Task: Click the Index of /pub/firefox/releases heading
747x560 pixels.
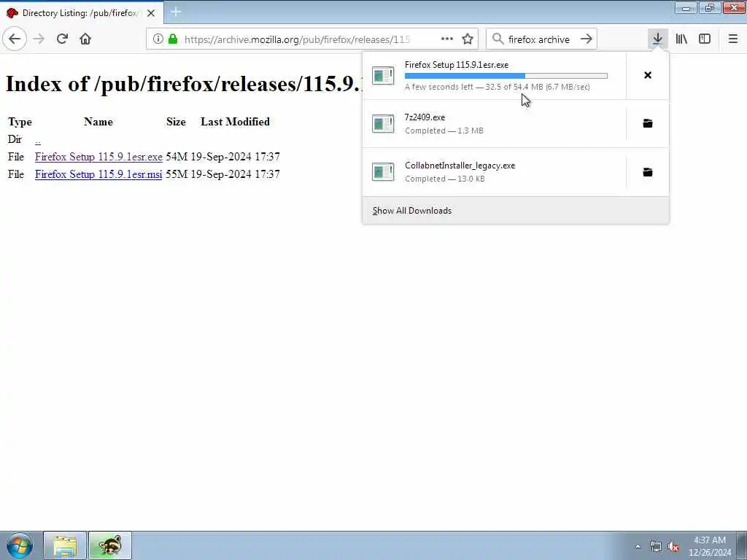Action: pyautogui.click(x=184, y=84)
